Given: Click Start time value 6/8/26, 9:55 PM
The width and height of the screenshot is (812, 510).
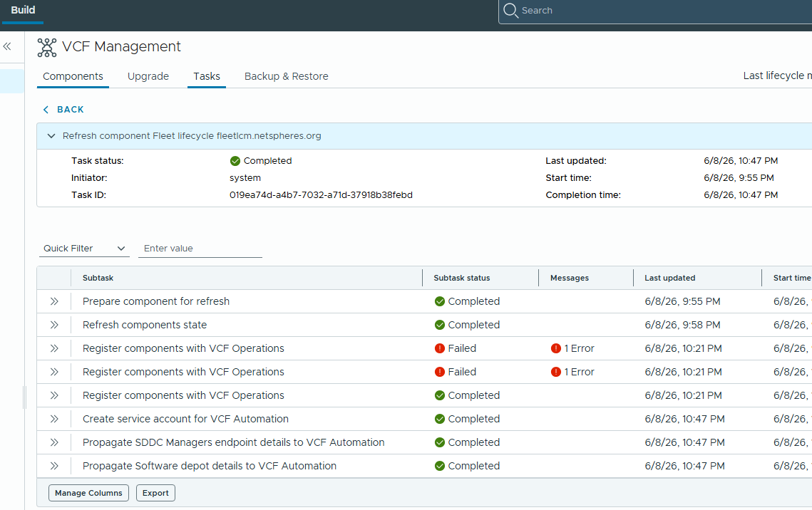Looking at the screenshot, I should point(739,178).
